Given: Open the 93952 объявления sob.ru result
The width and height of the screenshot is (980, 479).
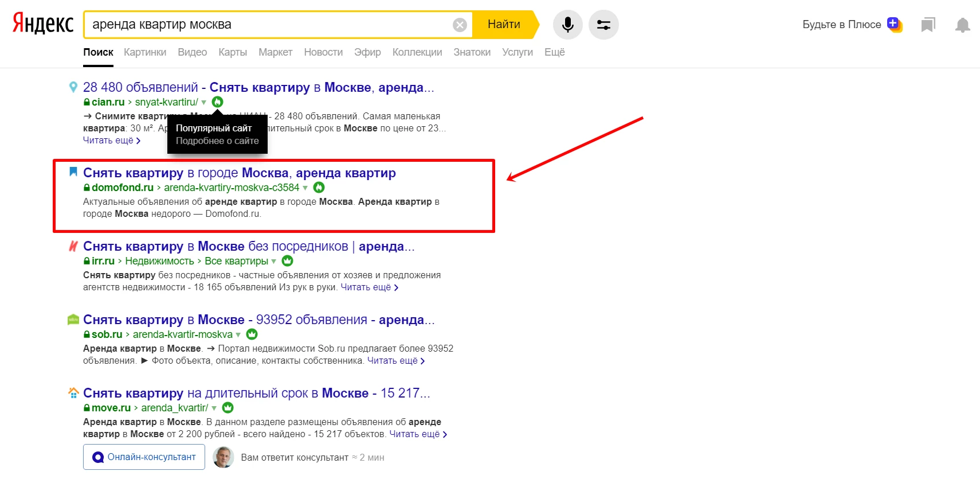Looking at the screenshot, I should [x=259, y=320].
